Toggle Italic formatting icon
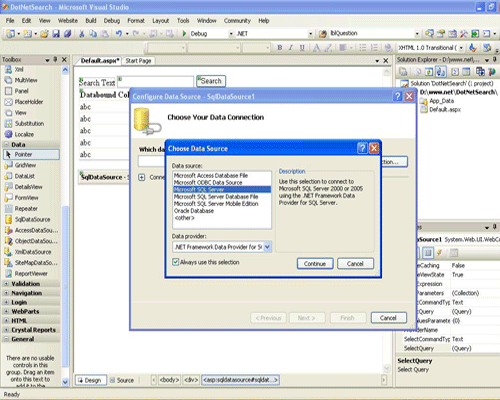 coord(291,48)
